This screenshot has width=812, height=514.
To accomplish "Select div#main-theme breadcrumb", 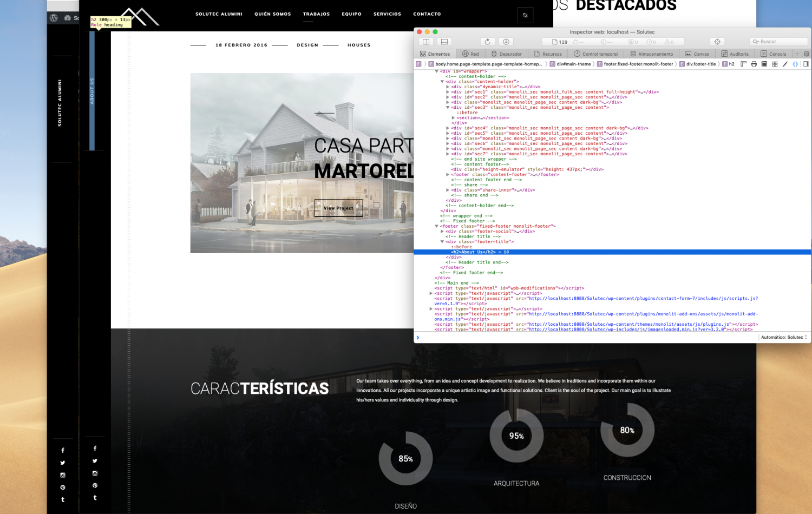I will click(570, 64).
